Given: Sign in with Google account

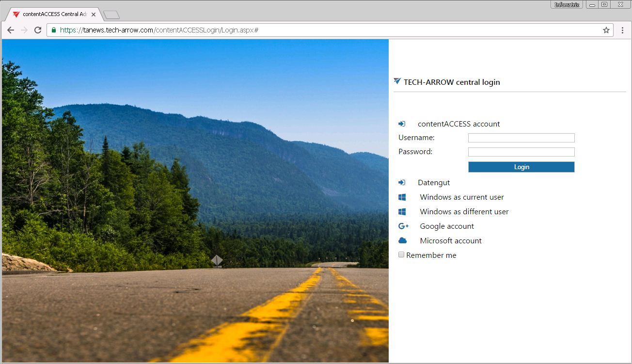Looking at the screenshot, I should pyautogui.click(x=447, y=226).
